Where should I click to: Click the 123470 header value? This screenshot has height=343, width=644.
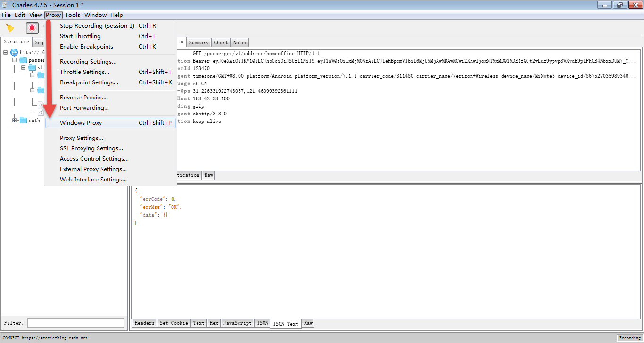pyautogui.click(x=201, y=68)
